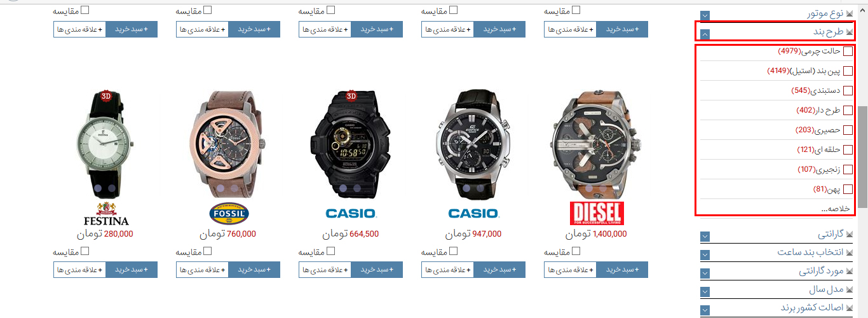Click the خلاصه... link in band filters
The height and width of the screenshot is (318, 868).
(839, 208)
